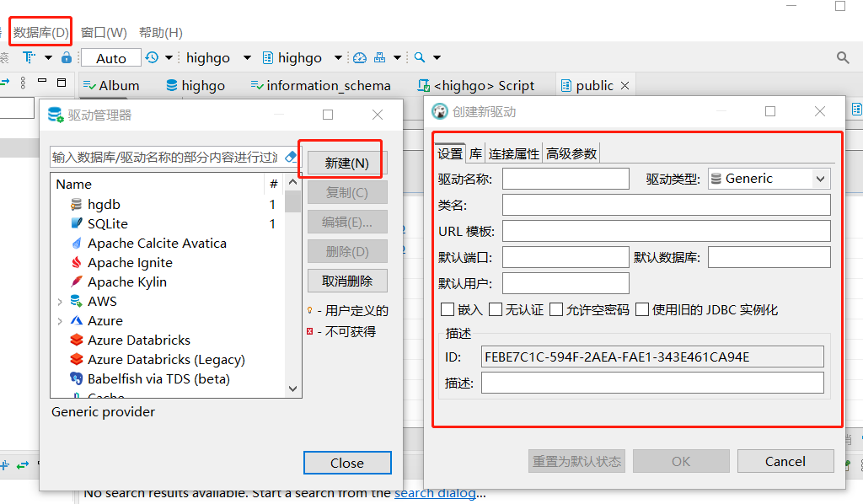863x504 pixels.
Task: Cancel the create new driver dialog
Action: click(x=785, y=461)
